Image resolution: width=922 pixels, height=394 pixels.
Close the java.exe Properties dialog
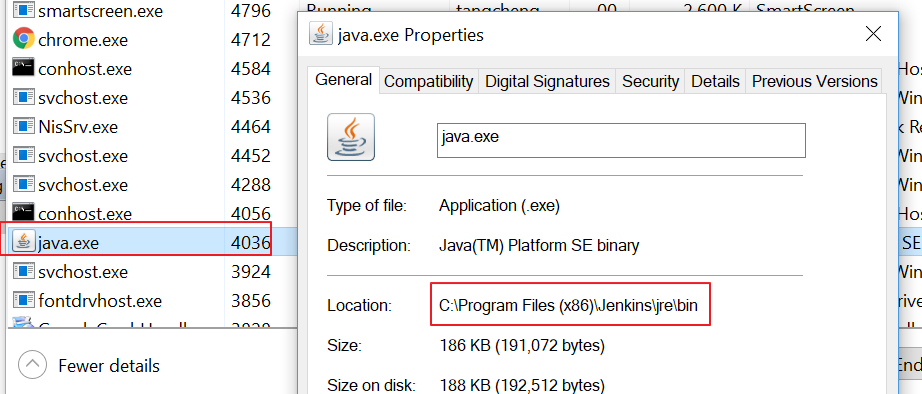[873, 34]
